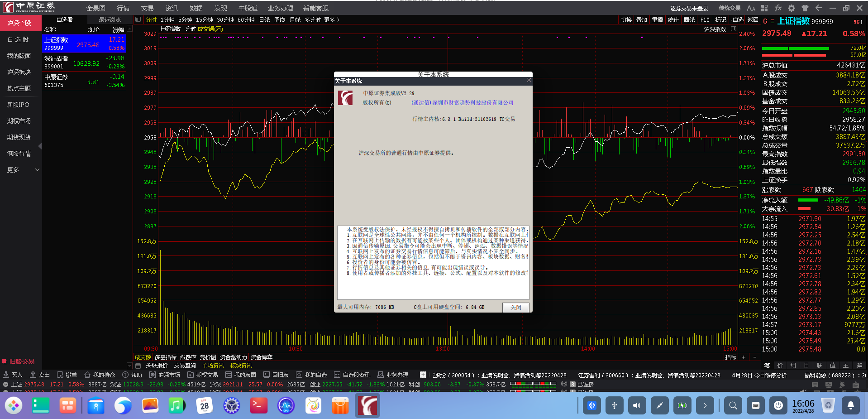The width and height of the screenshot is (868, 419).
Task: Open settings via the gear icon
Action: [x=792, y=8]
